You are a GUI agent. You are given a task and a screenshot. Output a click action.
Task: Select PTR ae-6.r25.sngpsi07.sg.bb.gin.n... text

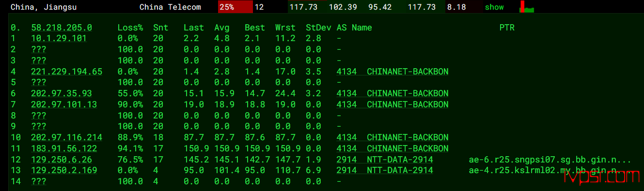pos(550,159)
